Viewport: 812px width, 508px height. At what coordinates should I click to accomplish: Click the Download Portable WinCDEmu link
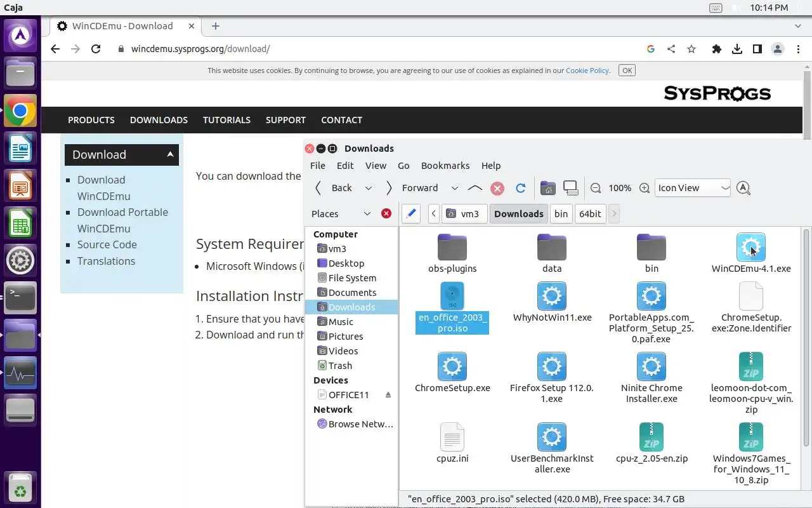(122, 220)
